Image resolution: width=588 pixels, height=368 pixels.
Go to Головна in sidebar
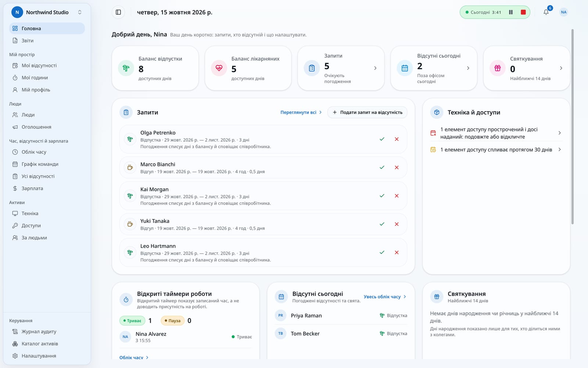click(x=47, y=28)
